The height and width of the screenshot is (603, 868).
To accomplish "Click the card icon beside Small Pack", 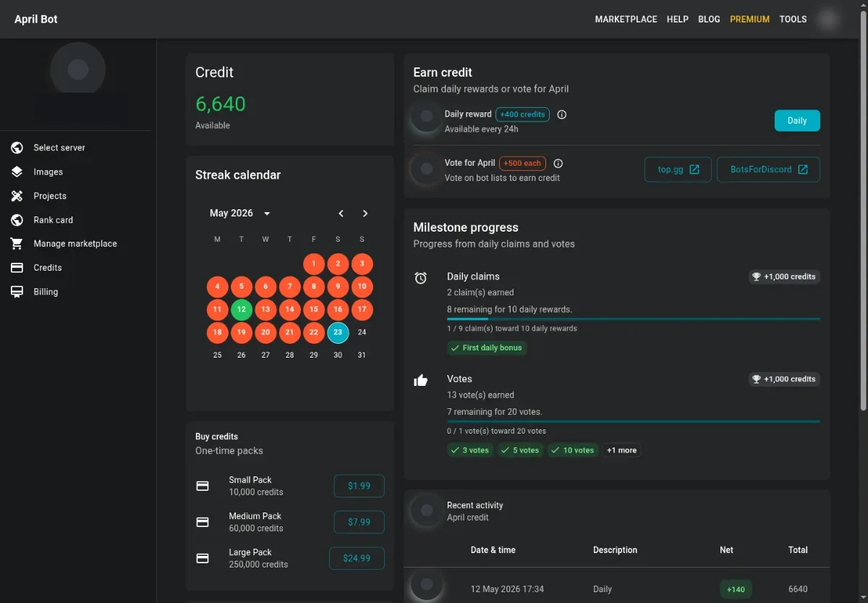I will coord(203,486).
